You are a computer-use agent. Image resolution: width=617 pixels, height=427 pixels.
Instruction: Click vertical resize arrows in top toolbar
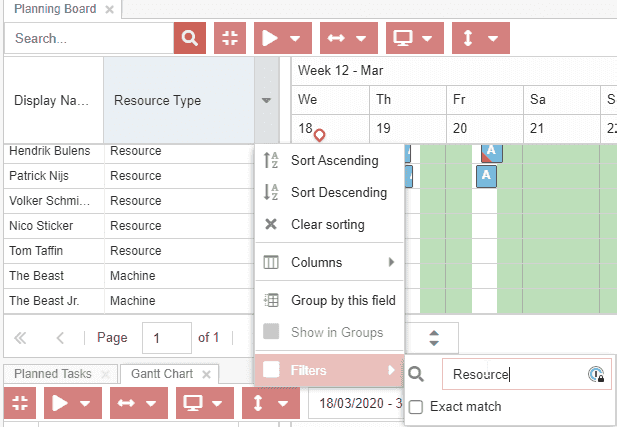click(468, 38)
